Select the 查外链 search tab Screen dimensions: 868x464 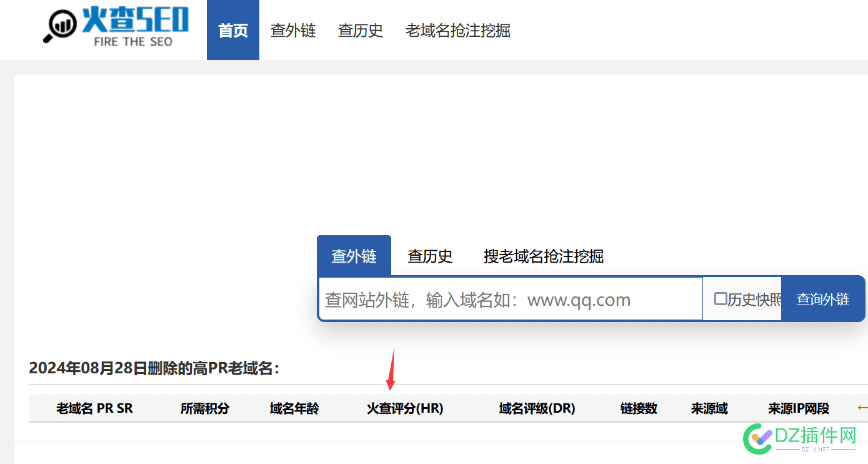[x=354, y=256]
